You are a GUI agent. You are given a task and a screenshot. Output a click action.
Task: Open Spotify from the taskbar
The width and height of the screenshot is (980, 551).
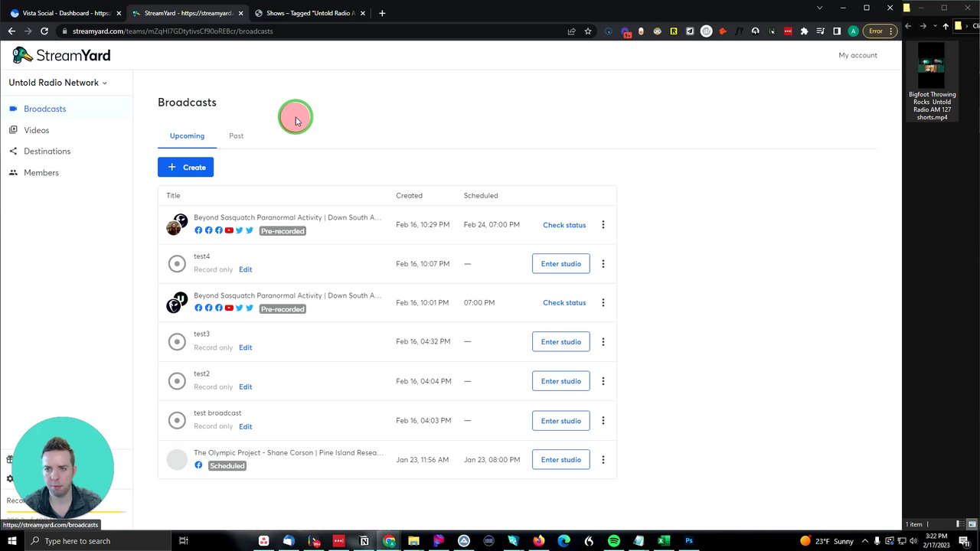point(614,541)
